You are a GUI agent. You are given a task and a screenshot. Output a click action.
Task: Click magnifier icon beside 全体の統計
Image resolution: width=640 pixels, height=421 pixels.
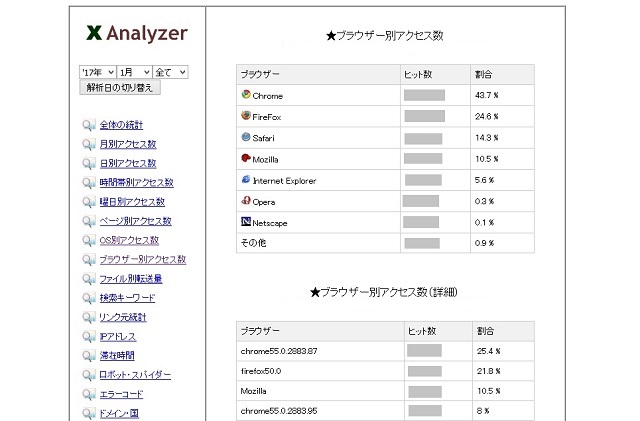click(89, 125)
